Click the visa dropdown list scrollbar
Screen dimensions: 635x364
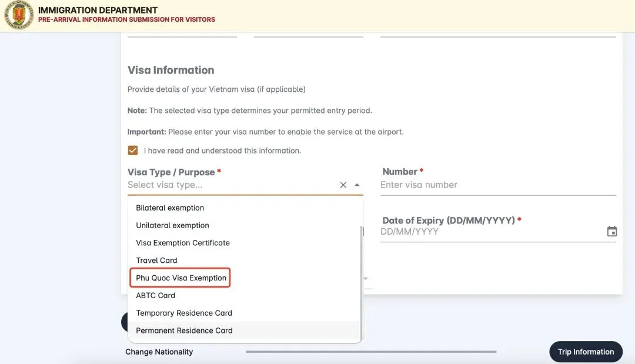(x=361, y=283)
